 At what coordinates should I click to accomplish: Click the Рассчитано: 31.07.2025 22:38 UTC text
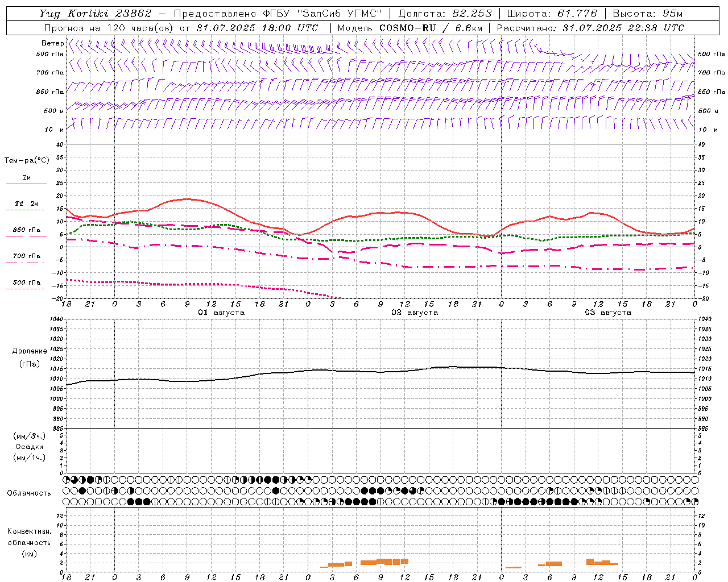tap(590, 28)
